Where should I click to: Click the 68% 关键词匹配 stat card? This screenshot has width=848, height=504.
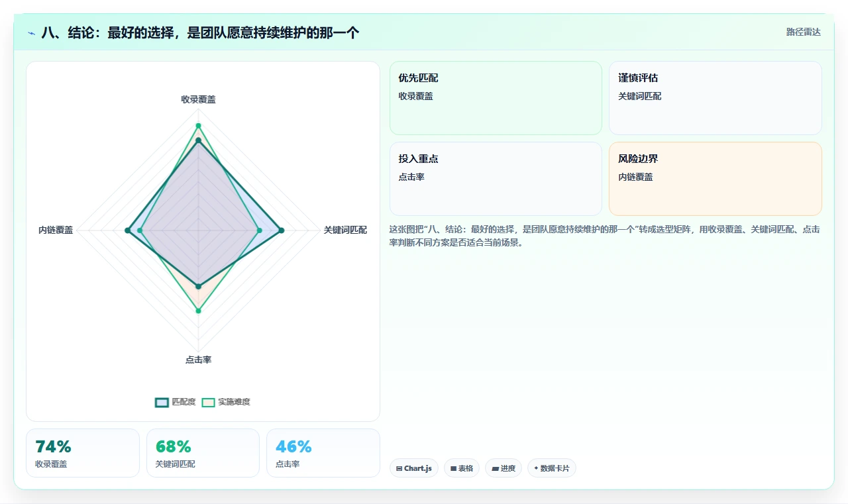pos(203,453)
